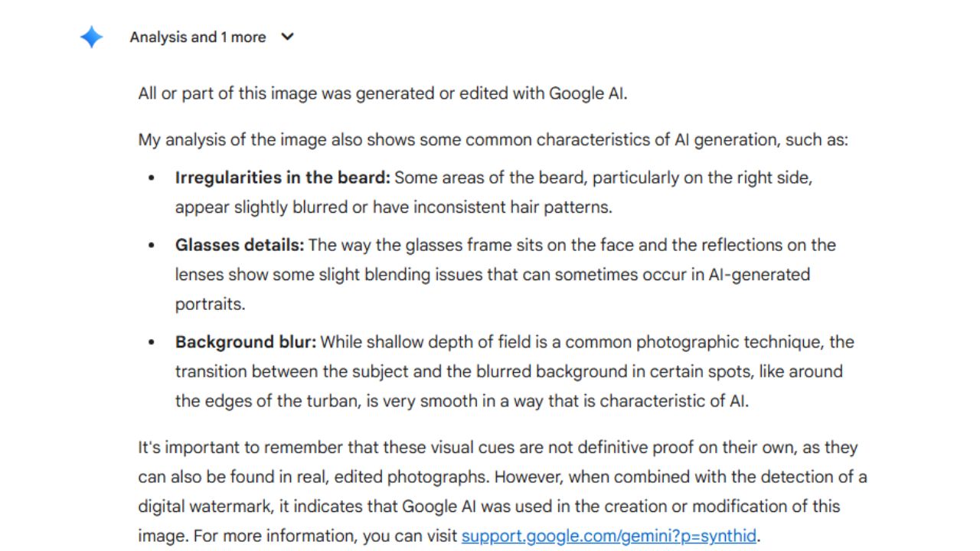Click the chevron next to Analysis label
The image size is (980, 551).
pyautogui.click(x=287, y=37)
